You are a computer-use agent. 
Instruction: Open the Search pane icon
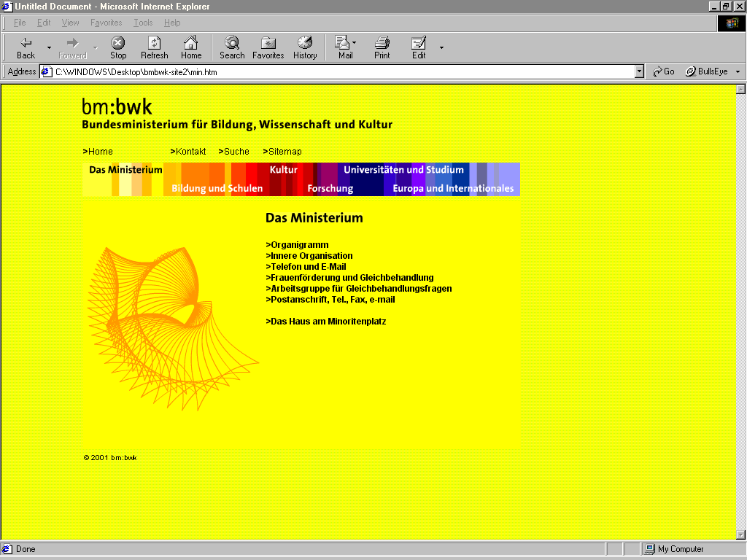pos(232,42)
